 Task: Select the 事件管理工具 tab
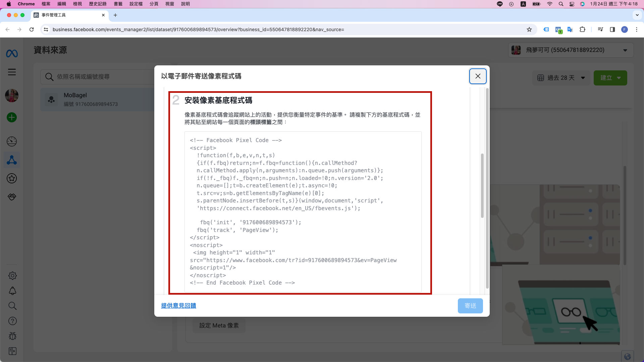point(69,15)
